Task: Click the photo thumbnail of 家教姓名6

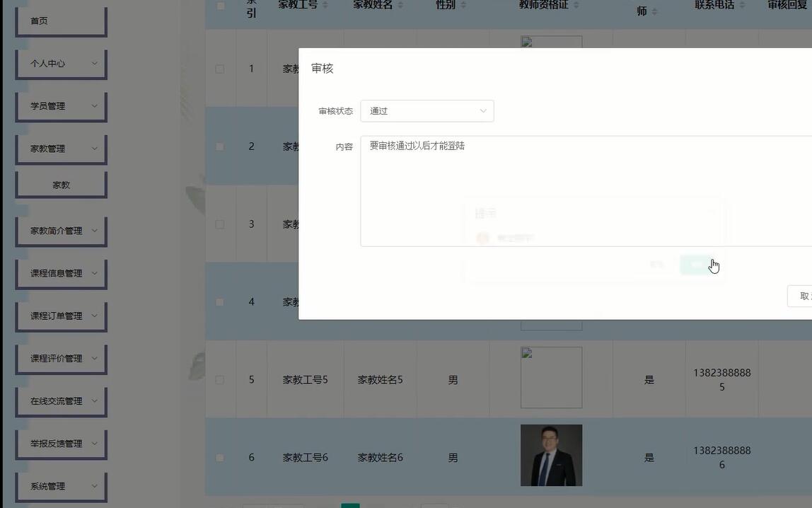Action: click(x=551, y=455)
